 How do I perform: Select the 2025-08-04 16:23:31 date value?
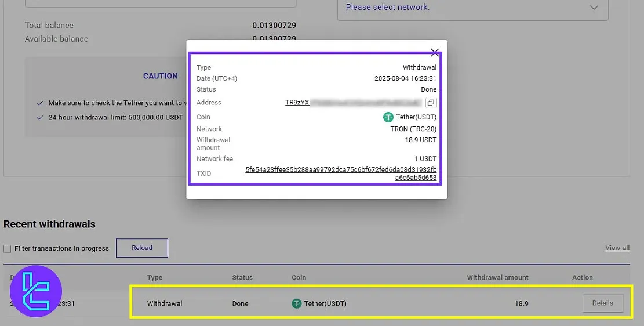pos(405,78)
